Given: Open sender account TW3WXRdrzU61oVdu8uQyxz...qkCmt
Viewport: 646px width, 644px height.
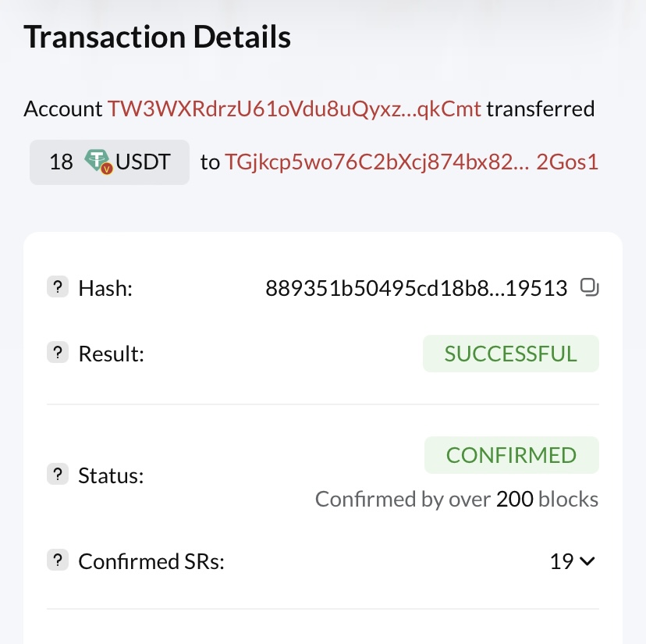Looking at the screenshot, I should (294, 109).
